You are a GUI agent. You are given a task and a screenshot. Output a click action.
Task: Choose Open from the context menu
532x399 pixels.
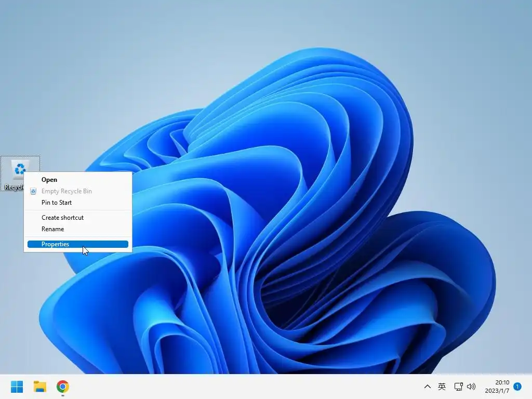click(x=78, y=180)
